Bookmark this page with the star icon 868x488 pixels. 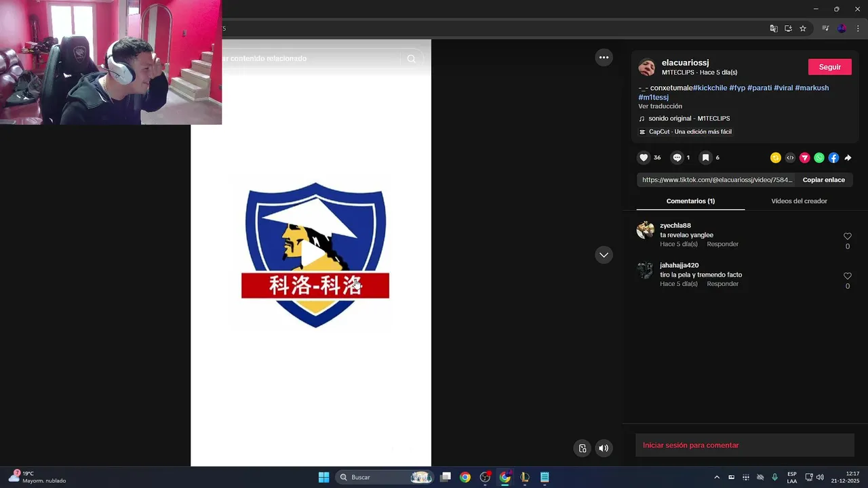[x=803, y=28]
